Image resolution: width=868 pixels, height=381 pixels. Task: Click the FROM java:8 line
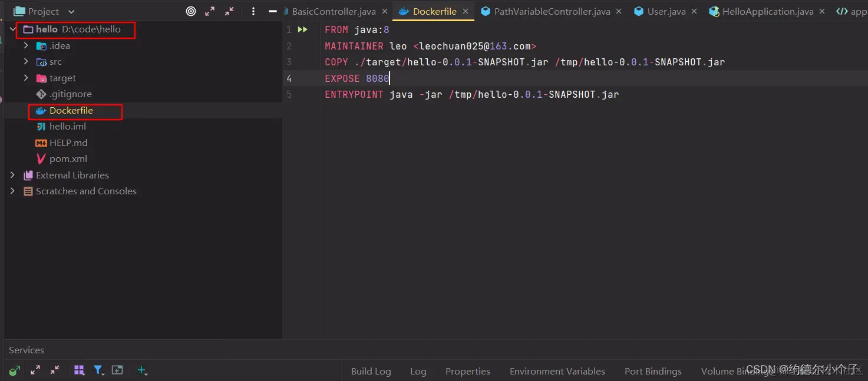[357, 29]
